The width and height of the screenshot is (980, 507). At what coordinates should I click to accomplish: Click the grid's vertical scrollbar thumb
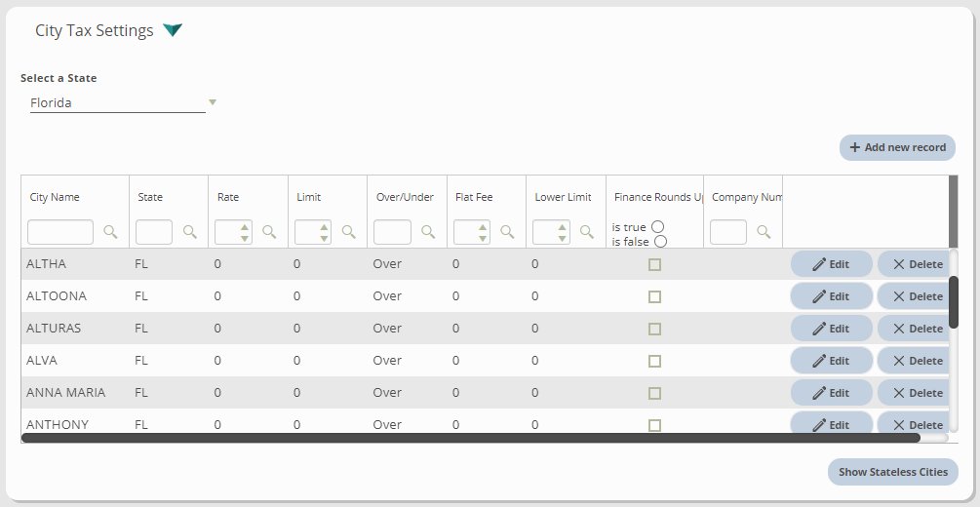click(x=954, y=302)
